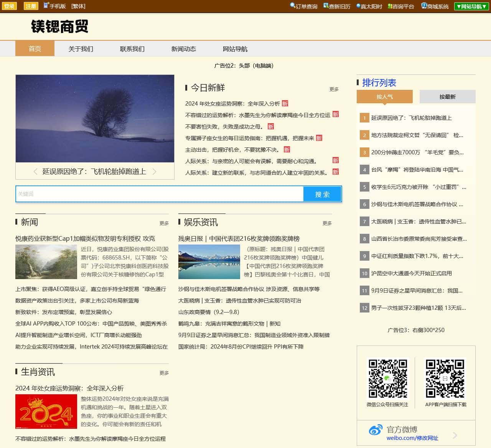
Task: Click the 微信公众号 QR code
Action: tap(387, 379)
